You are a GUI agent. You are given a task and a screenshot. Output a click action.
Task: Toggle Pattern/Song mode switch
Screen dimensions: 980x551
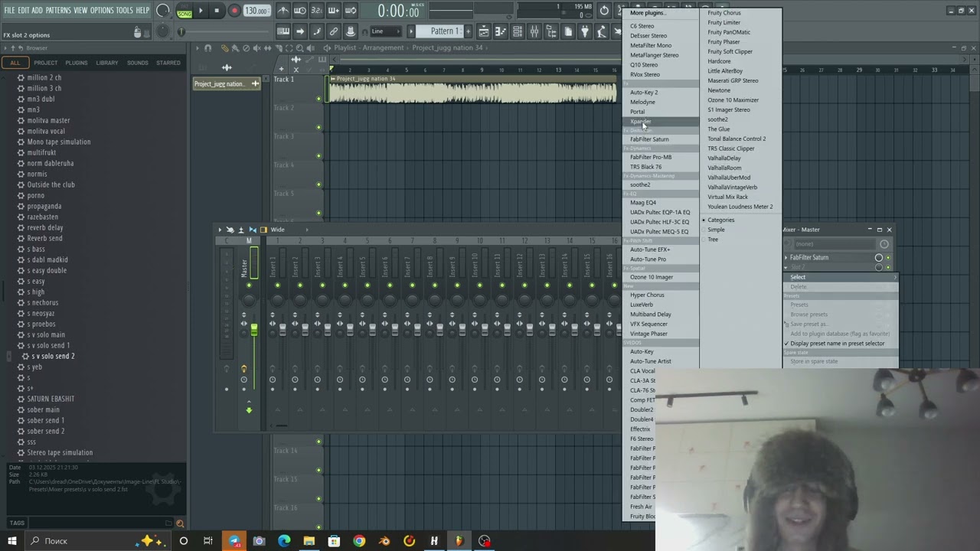185,11
